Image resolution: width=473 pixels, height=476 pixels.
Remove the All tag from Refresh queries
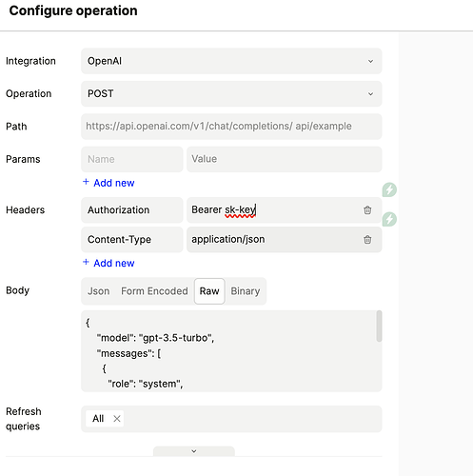(x=117, y=419)
